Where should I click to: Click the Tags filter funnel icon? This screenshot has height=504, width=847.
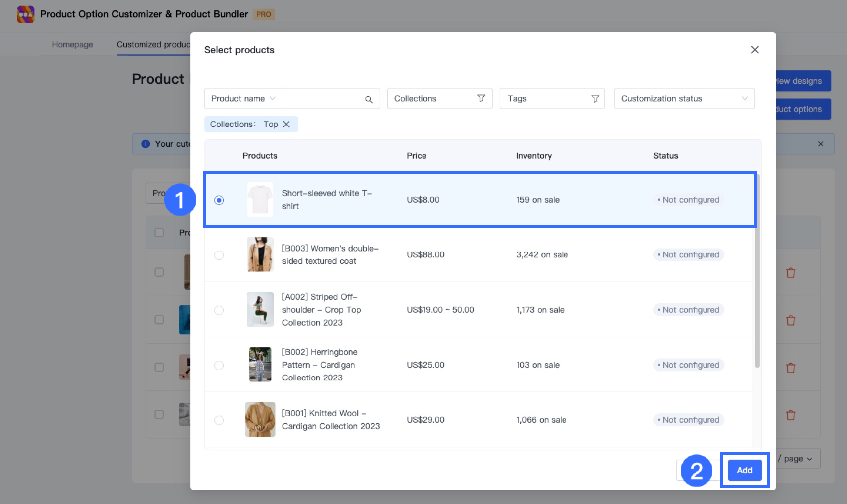tap(595, 99)
